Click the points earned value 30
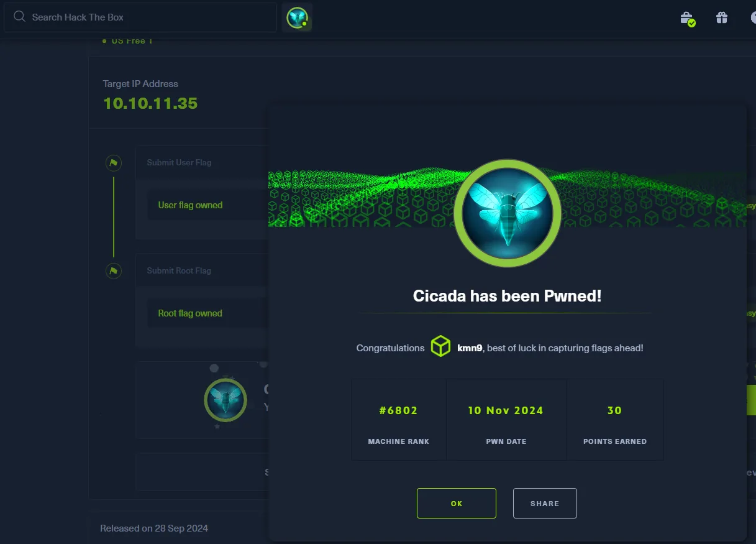Viewport: 756px width, 544px height. click(615, 410)
